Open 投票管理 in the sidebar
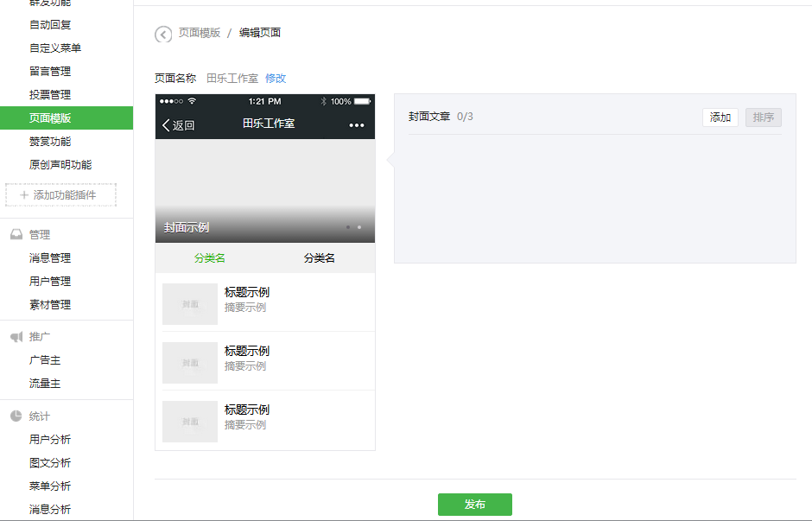 [50, 95]
